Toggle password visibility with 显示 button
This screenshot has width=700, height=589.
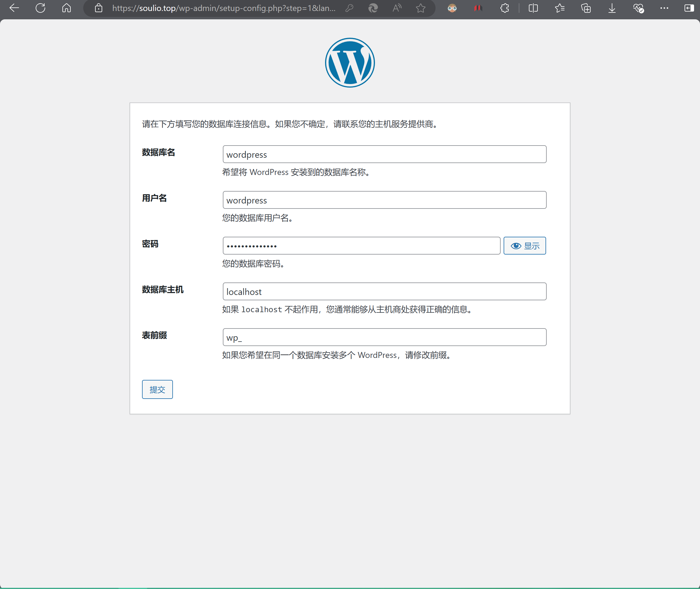524,245
